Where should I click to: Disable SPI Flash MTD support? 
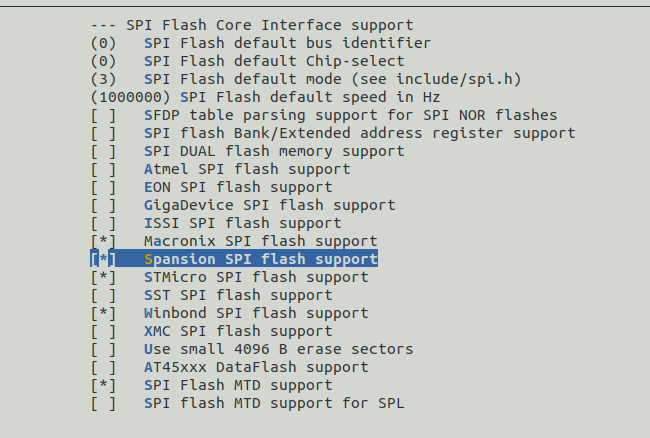[103, 385]
